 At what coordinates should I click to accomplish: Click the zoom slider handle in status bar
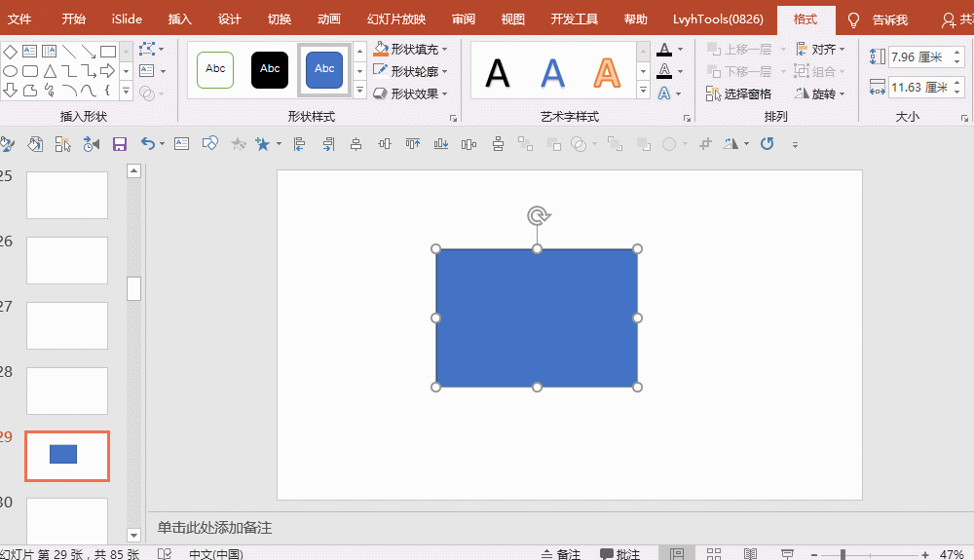(x=843, y=554)
